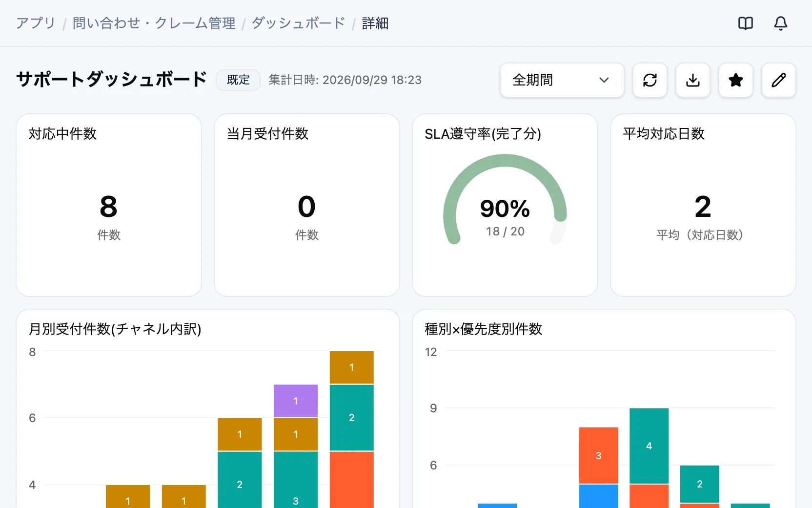Screen dimensions: 812x508
Task: Toggle the favorite star button
Action: [x=736, y=80]
